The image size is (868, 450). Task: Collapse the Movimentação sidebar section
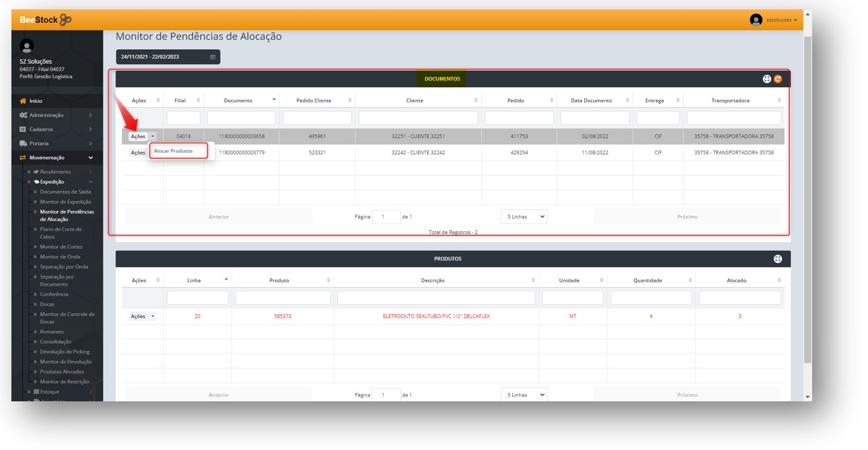pos(91,157)
